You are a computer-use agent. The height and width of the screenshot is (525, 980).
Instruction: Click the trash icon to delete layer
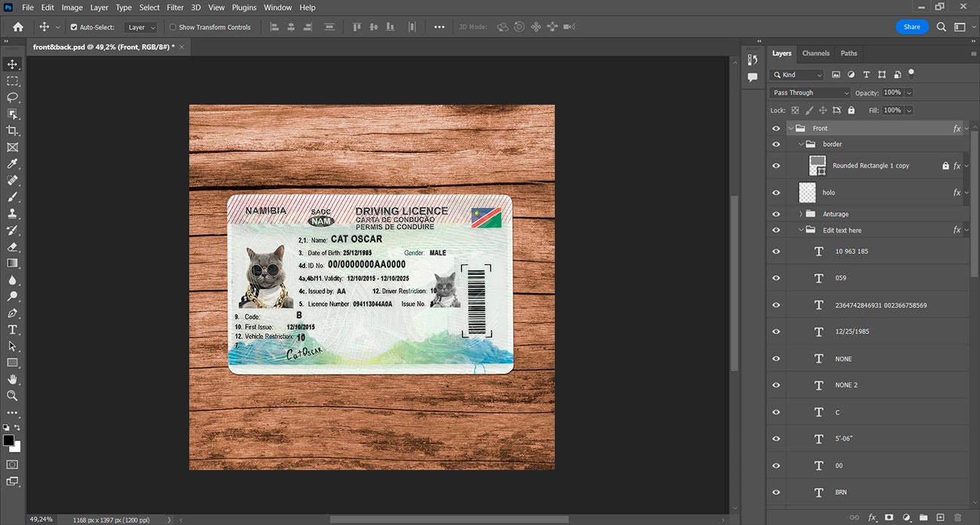958,517
